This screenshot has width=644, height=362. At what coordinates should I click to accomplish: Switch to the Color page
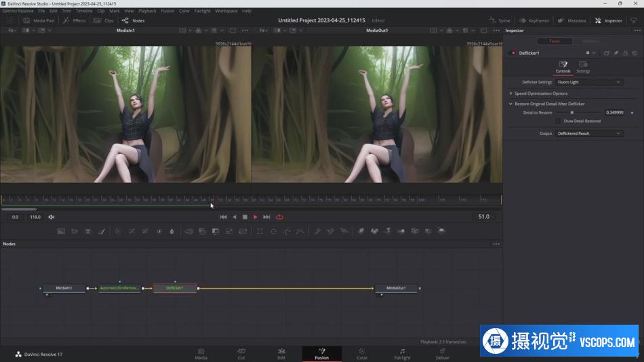point(362,354)
